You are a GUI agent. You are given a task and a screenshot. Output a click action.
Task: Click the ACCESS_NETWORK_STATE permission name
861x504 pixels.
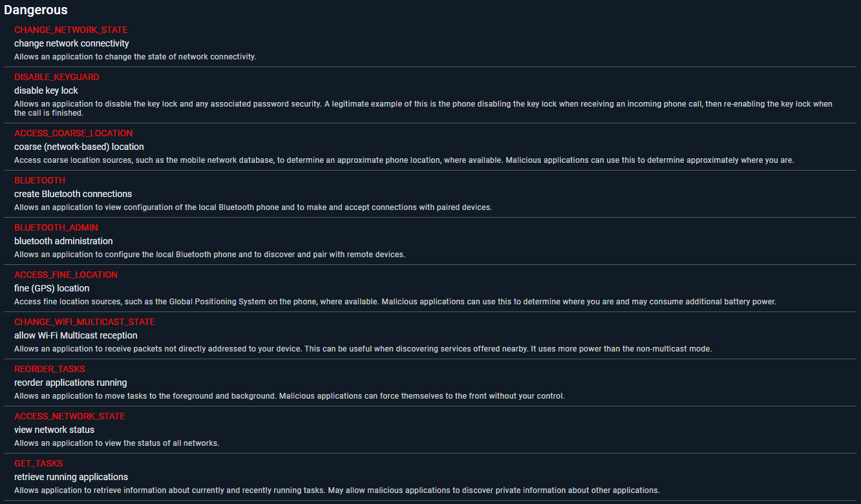(x=70, y=416)
